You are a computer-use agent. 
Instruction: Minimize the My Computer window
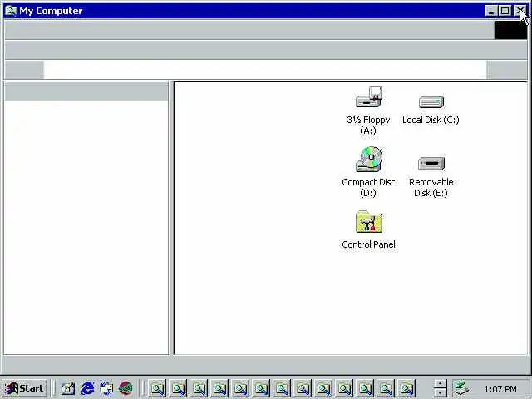491,11
